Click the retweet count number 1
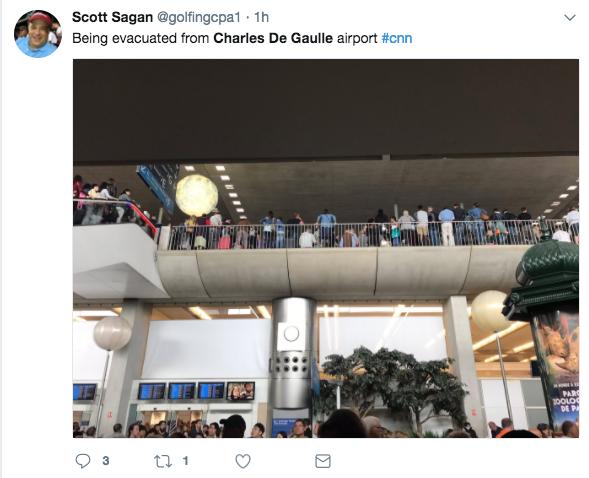 pyautogui.click(x=185, y=461)
